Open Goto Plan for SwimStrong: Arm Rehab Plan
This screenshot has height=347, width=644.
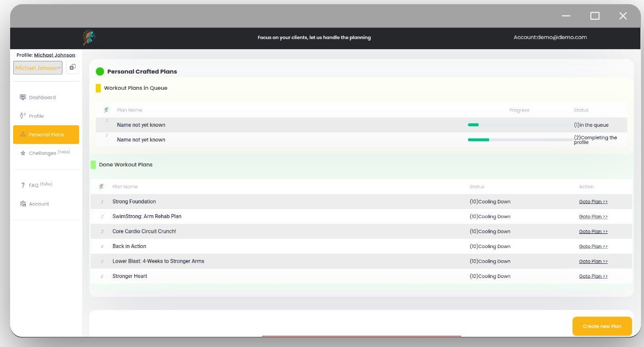tap(593, 217)
